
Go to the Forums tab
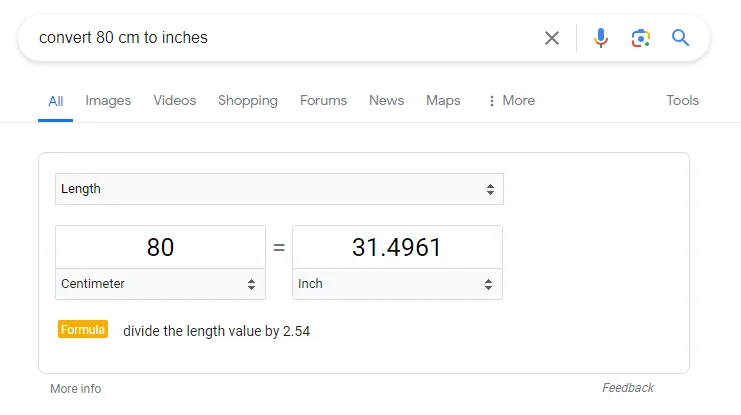click(x=323, y=101)
